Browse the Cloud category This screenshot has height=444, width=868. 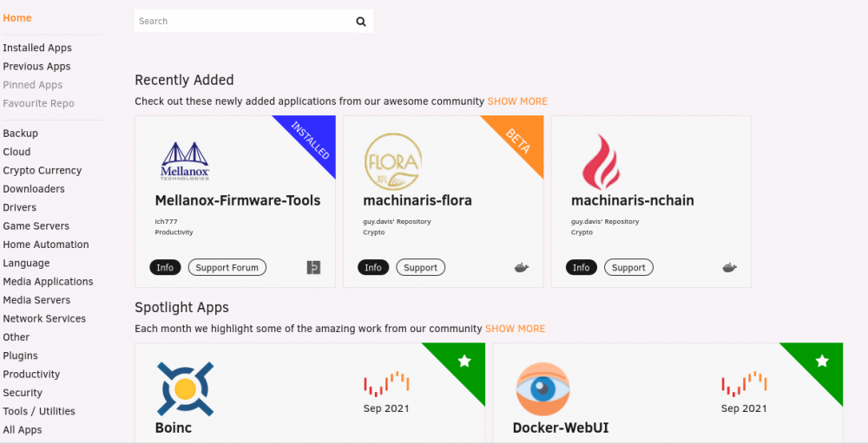16,152
